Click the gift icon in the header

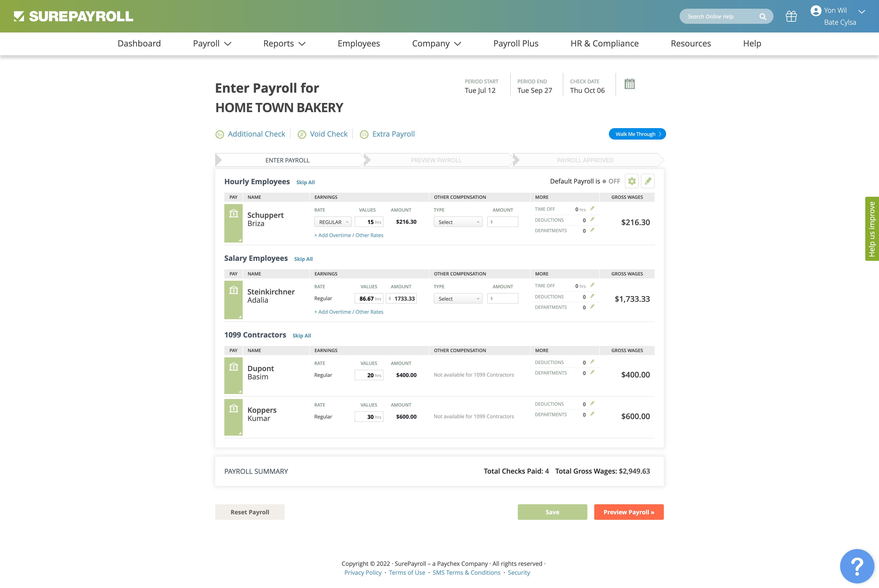click(x=792, y=16)
